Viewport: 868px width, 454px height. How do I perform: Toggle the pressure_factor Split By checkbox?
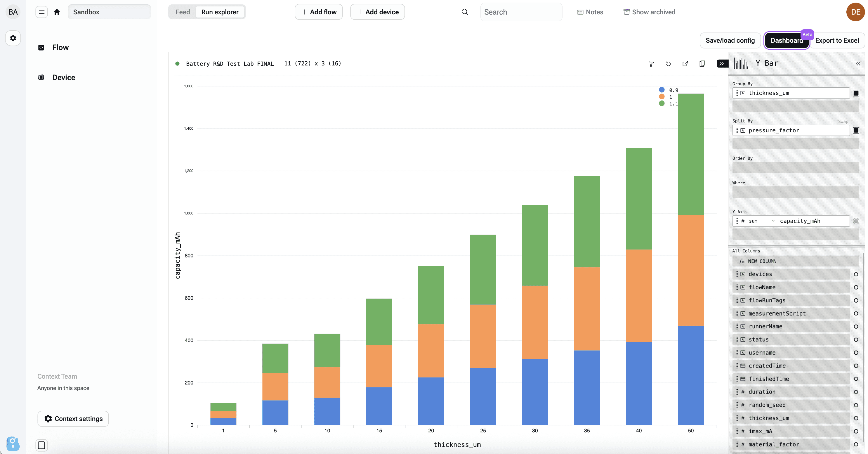click(856, 130)
